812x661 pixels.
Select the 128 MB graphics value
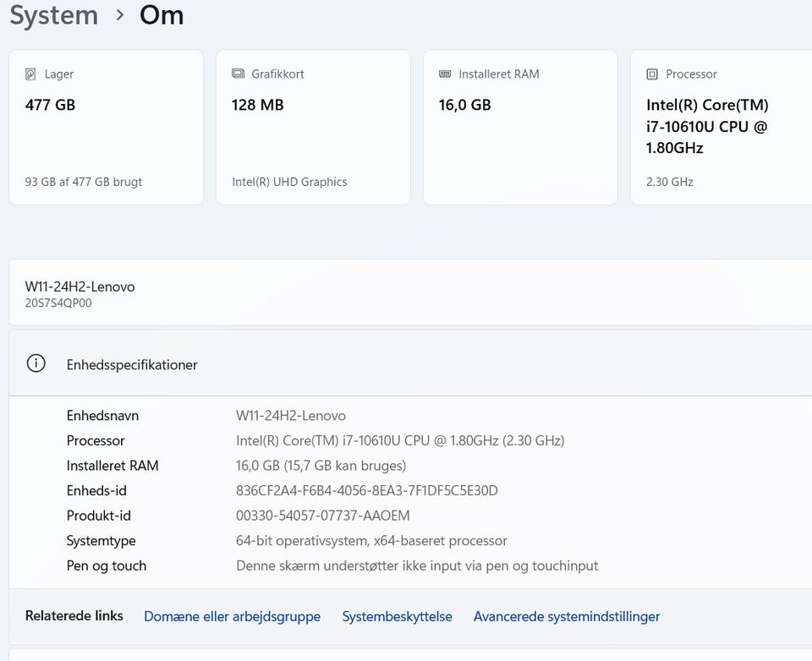257,105
